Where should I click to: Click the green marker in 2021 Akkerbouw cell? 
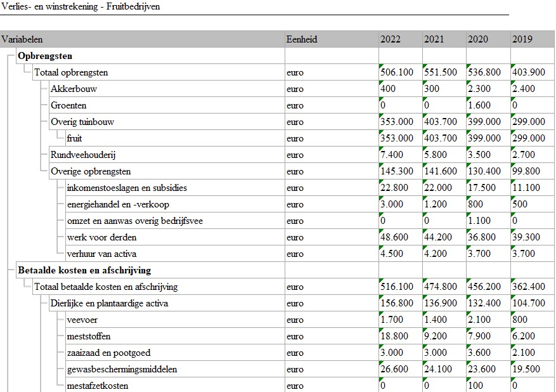pyautogui.click(x=425, y=82)
